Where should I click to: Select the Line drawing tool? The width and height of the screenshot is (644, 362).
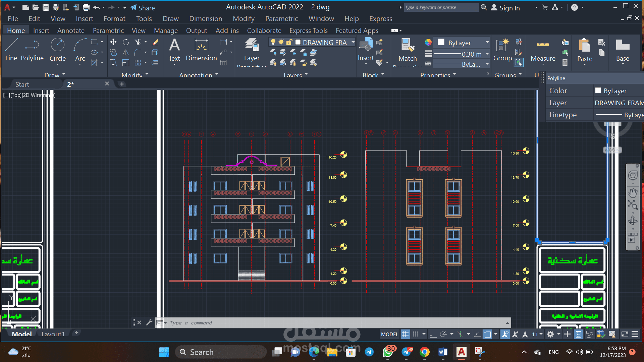[11, 50]
